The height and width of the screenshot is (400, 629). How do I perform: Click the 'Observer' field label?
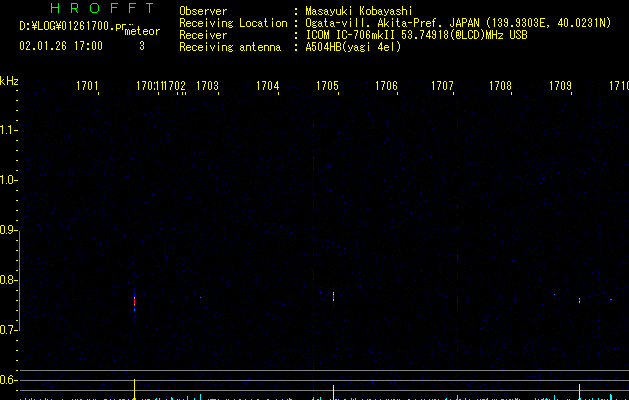click(x=203, y=11)
